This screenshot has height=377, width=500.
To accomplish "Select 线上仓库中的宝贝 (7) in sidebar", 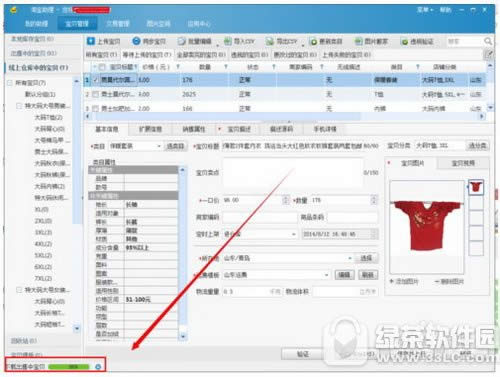I will 38,68.
